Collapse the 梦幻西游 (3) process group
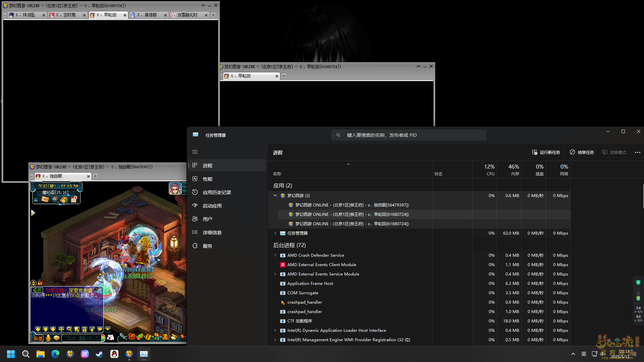 [x=275, y=195]
